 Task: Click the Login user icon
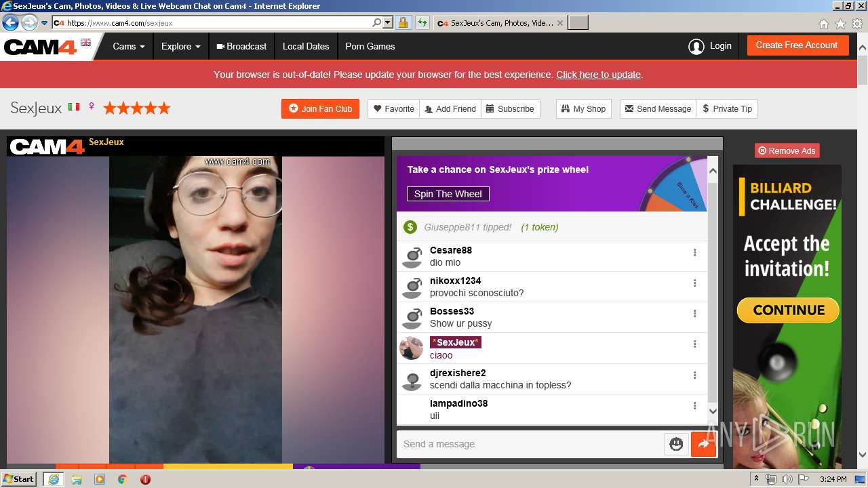click(x=696, y=46)
